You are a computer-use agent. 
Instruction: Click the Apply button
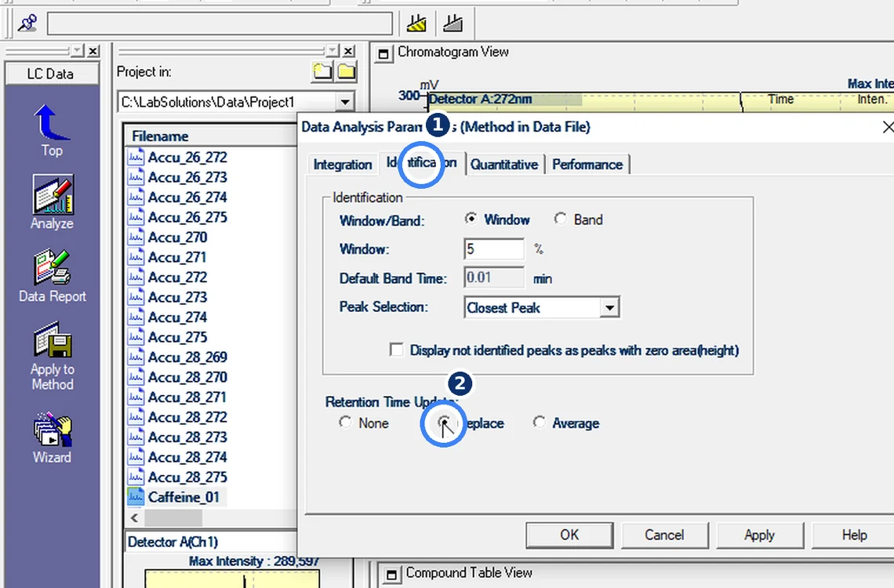[x=759, y=535]
